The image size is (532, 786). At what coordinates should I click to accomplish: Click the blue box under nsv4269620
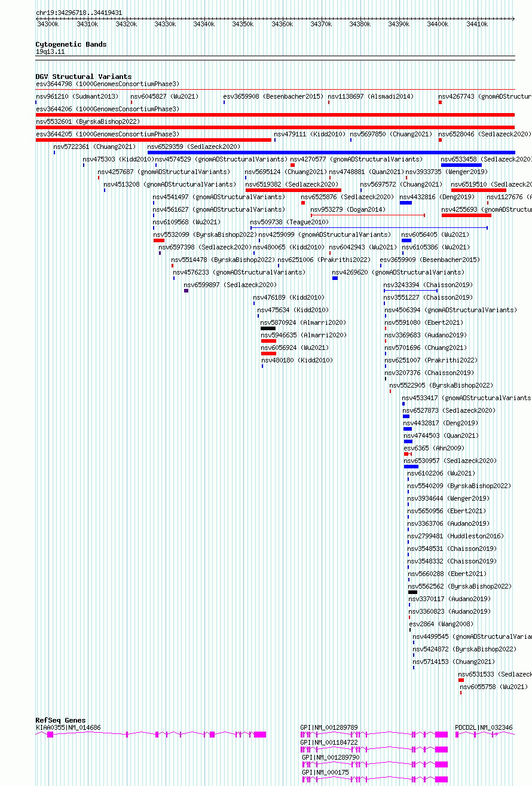pyautogui.click(x=335, y=278)
